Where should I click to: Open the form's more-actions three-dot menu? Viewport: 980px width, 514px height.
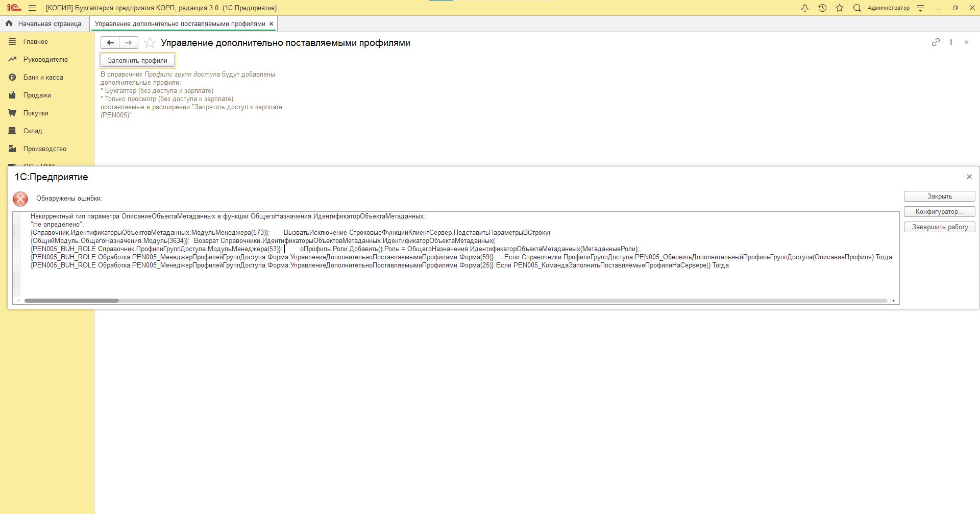pos(951,42)
